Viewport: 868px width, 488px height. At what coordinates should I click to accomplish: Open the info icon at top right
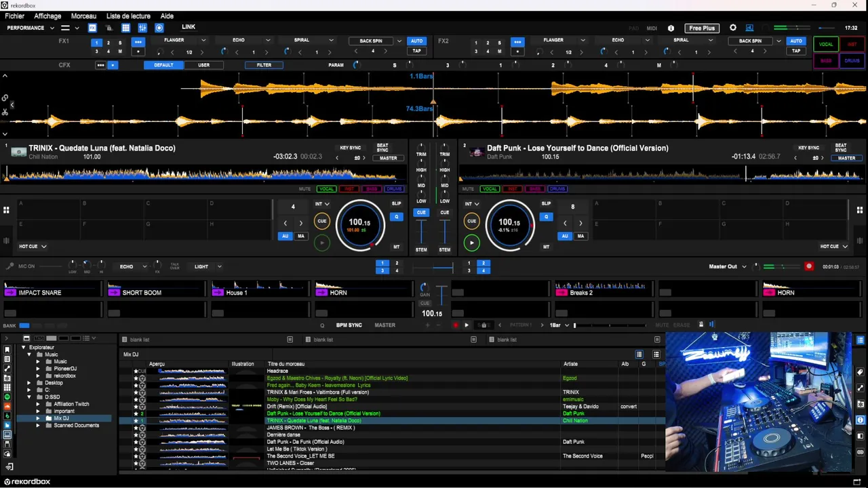tap(671, 28)
